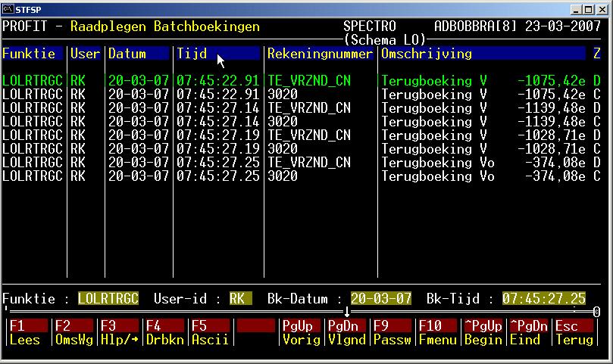
Task: Click the date 23-03-2007 in header
Action: [563, 26]
